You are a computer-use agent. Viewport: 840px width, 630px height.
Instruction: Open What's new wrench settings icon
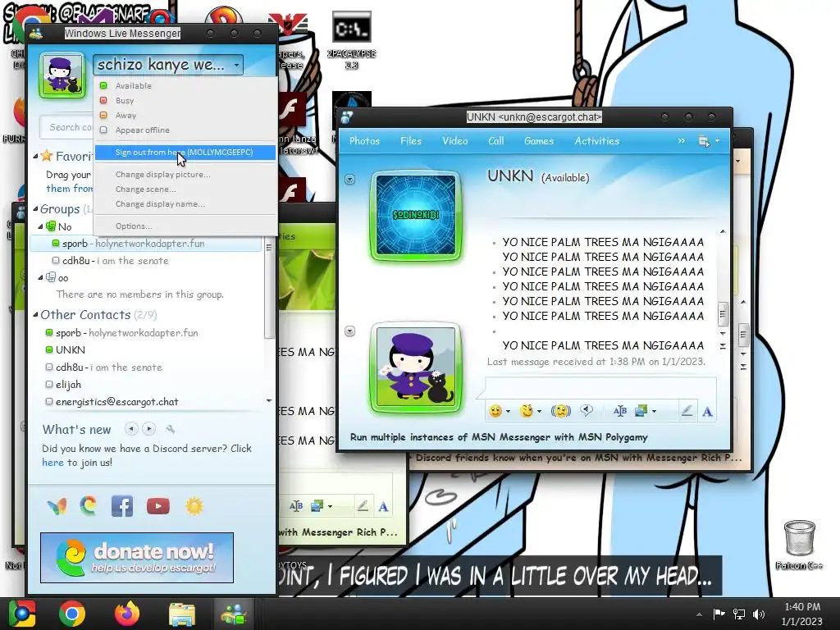point(171,428)
